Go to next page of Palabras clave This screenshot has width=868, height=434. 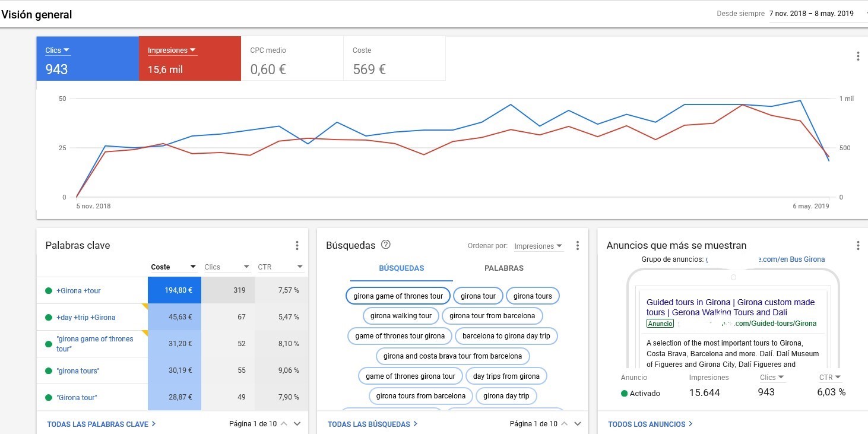(297, 424)
